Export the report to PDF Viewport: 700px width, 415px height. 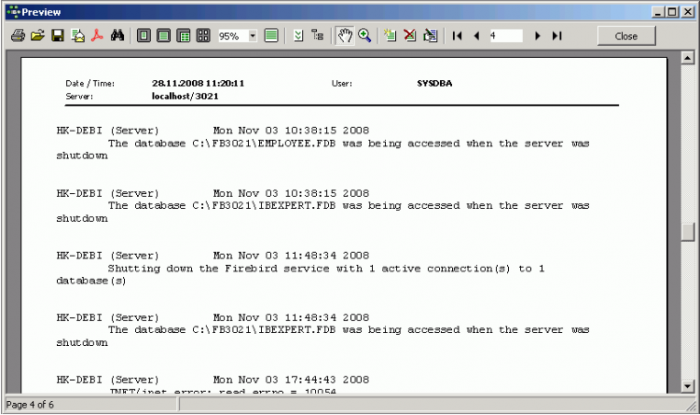click(x=97, y=36)
